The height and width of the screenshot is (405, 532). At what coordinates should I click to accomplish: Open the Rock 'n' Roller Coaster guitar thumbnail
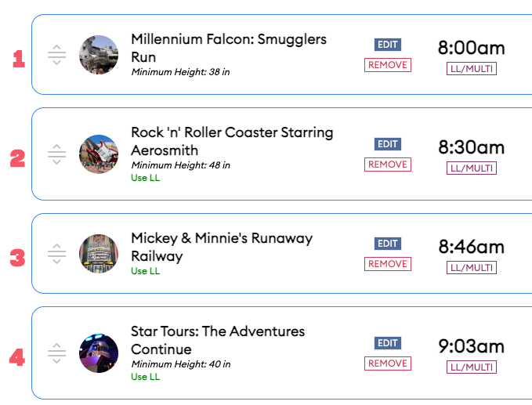click(99, 154)
